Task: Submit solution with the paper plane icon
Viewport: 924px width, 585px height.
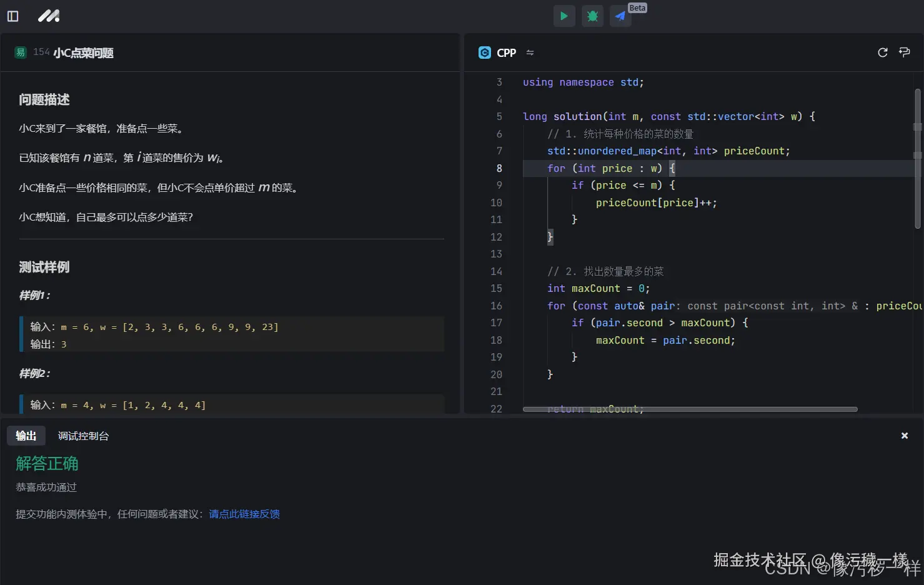Action: pyautogui.click(x=620, y=16)
